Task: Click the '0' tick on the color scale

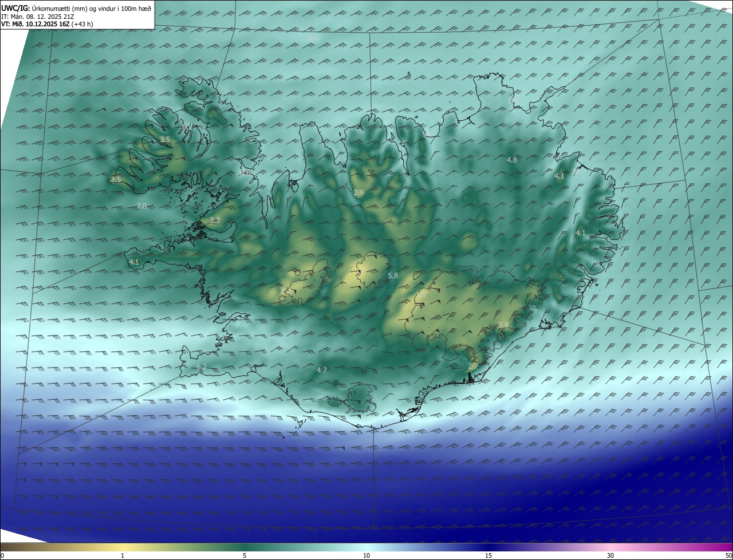Action: 2,555
